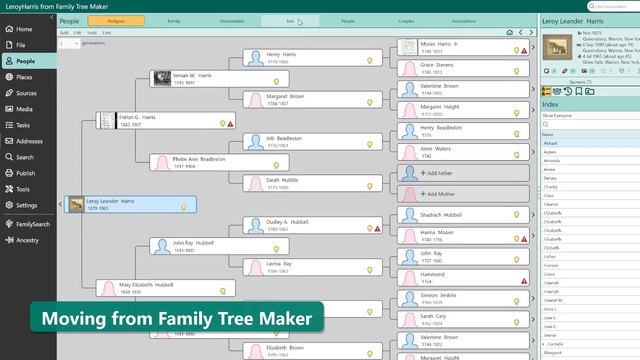Viewport: 640px width, 360px height.
Task: Expand ancestors arrow next to Anne Waters
Action: pos(533,152)
